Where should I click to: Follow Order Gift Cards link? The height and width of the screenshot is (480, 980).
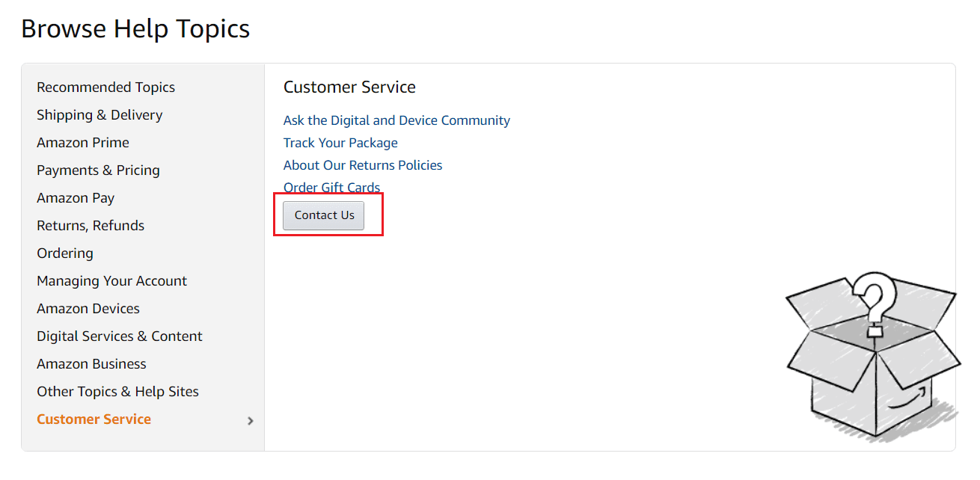click(331, 188)
